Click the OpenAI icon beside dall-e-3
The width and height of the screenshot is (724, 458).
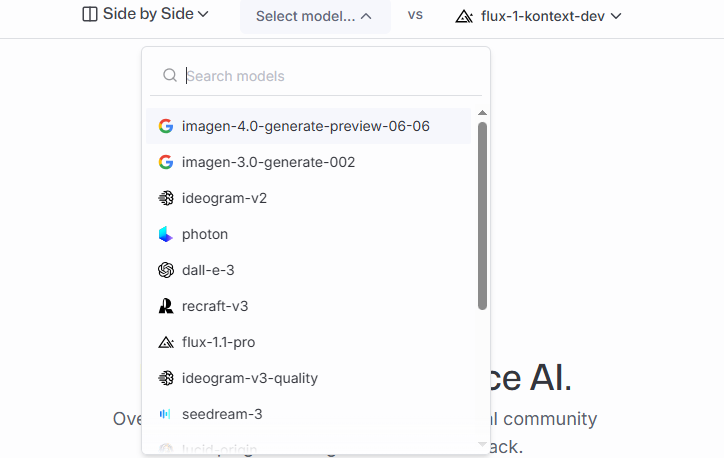[x=166, y=270]
